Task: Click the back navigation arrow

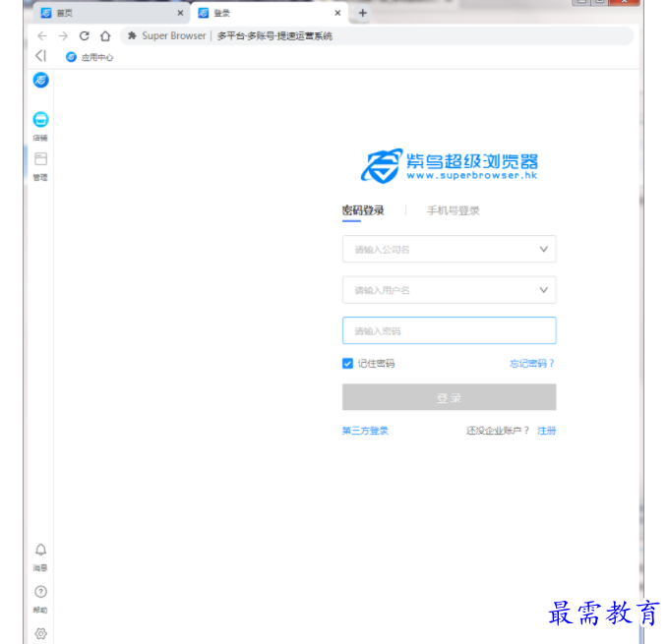Action: click(42, 35)
